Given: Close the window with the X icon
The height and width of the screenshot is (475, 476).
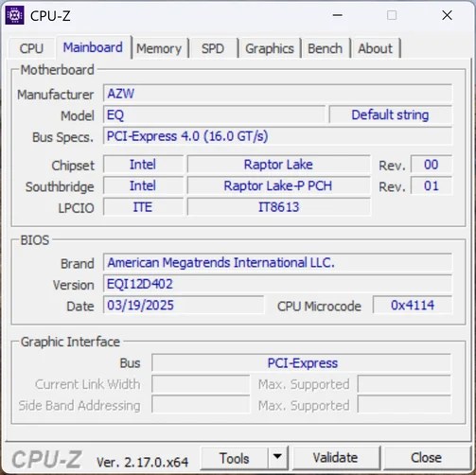Looking at the screenshot, I should [447, 15].
